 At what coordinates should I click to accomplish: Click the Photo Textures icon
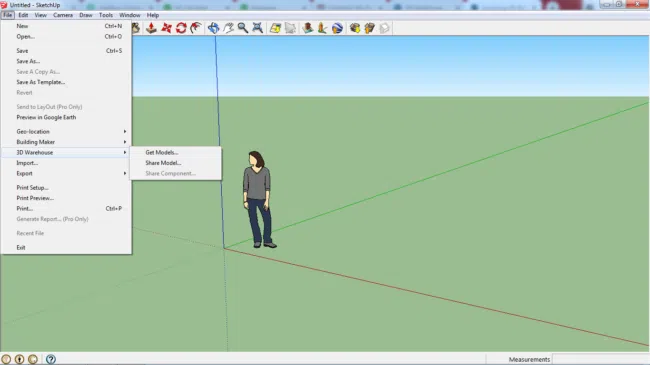coord(322,28)
